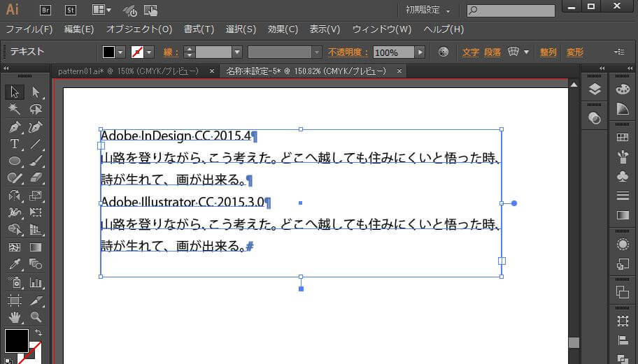Viewport: 638px width, 364px height.
Task: Switch to the pattern01.ai document tab
Action: click(129, 71)
